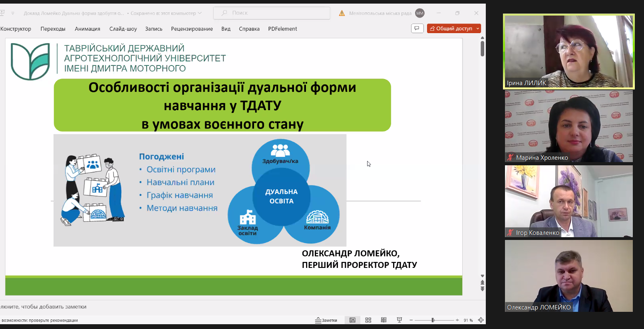The width and height of the screenshot is (644, 329).
Task: Click the 'Навчальні плани' bullet text
Action: point(181,182)
